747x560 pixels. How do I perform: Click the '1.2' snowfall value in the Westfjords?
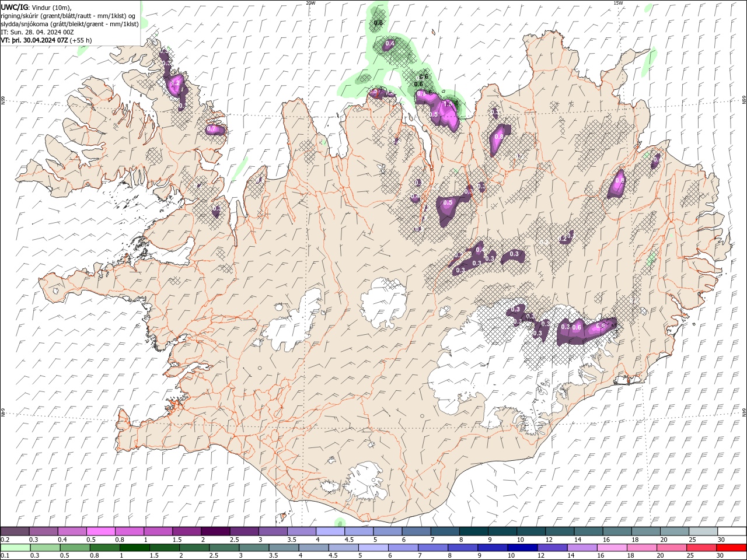tap(175, 83)
